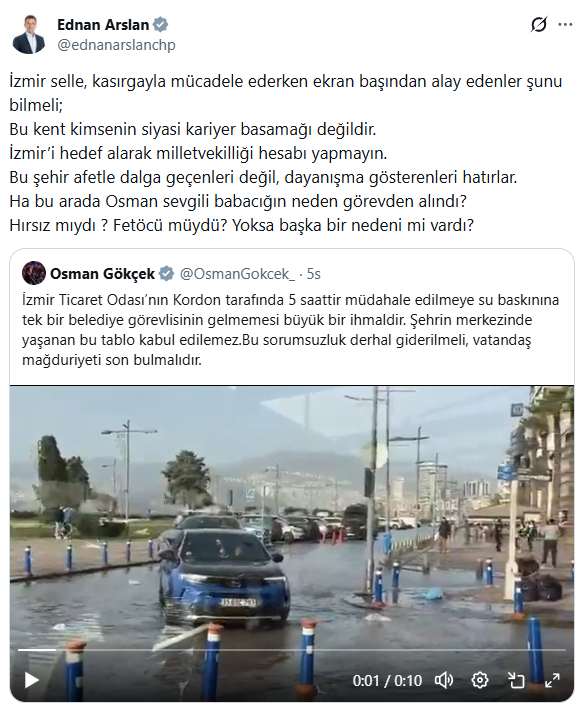Click the 5s timestamp of the quoted tweet
The image size is (587, 714).
coord(313,274)
